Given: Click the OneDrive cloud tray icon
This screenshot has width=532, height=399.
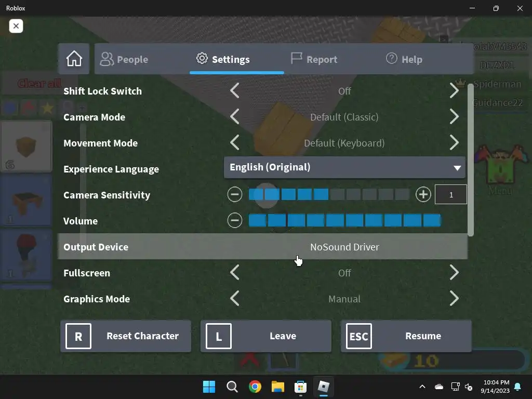Looking at the screenshot, I should click(x=439, y=387).
